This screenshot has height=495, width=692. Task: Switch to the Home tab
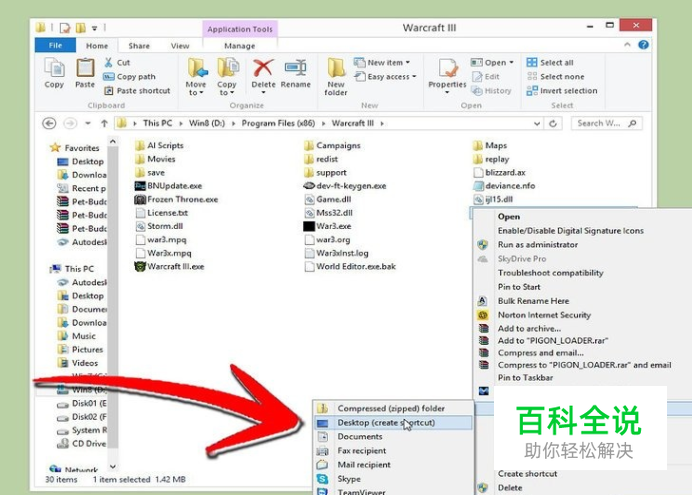(x=97, y=46)
